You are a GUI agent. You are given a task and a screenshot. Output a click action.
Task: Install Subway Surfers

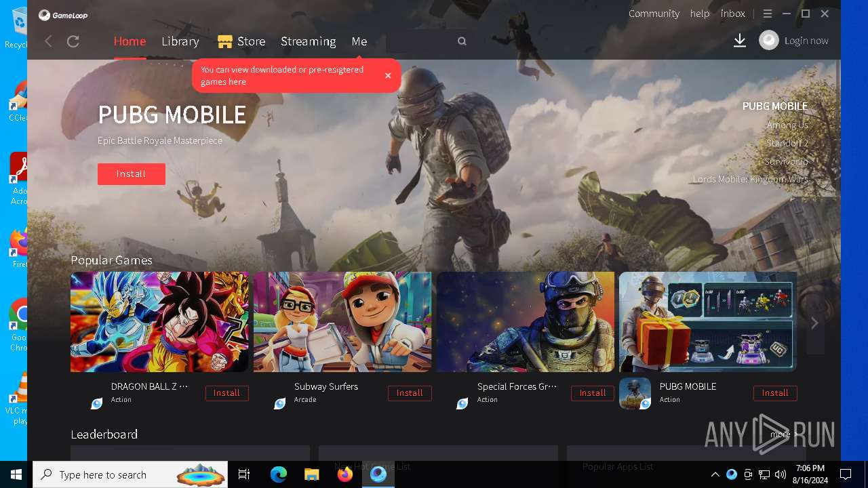tap(410, 393)
